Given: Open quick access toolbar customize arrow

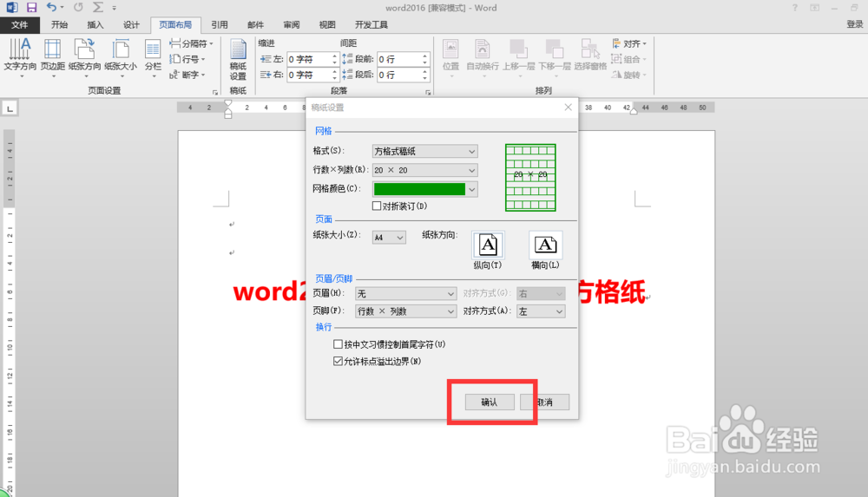Looking at the screenshot, I should [x=114, y=8].
